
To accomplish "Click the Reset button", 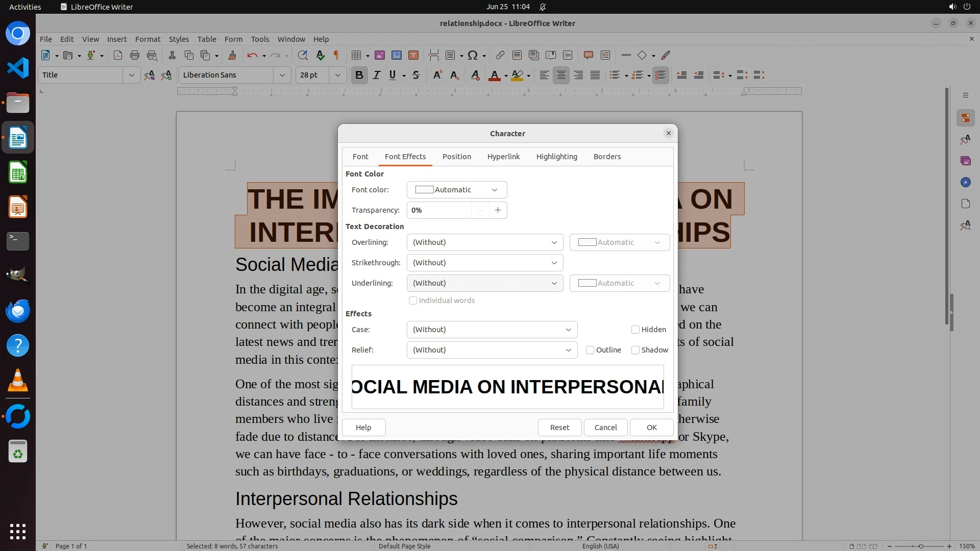I will click(559, 428).
